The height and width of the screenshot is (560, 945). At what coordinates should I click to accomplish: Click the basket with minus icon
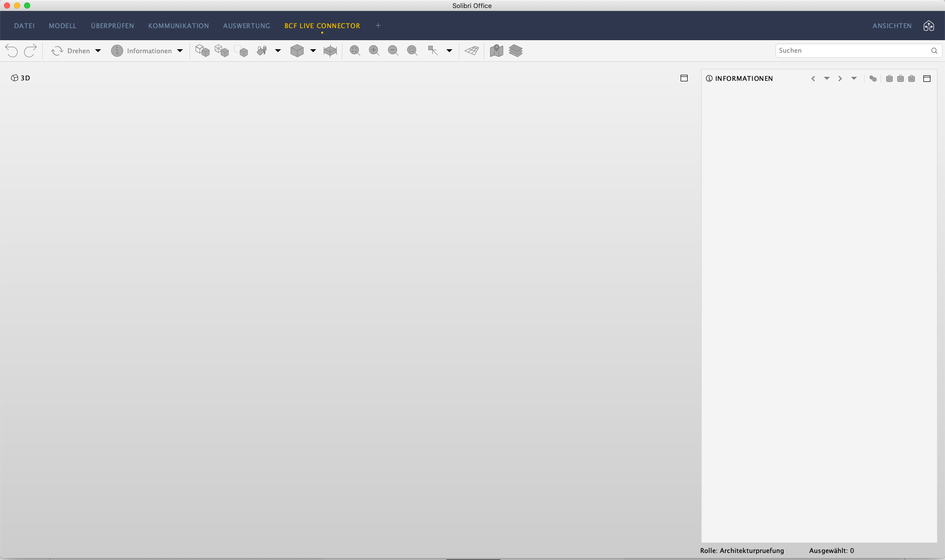point(900,78)
